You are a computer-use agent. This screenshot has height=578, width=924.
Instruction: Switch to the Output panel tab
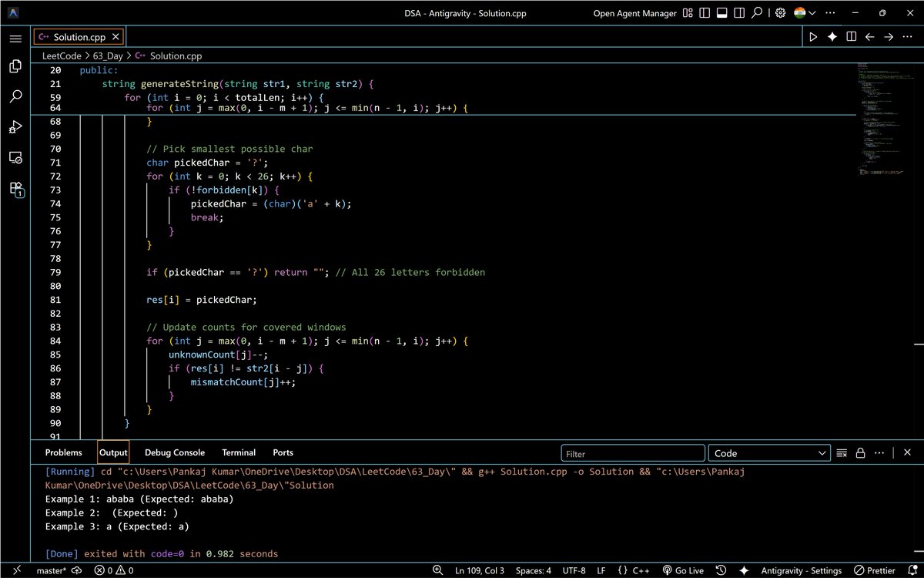[x=113, y=452]
